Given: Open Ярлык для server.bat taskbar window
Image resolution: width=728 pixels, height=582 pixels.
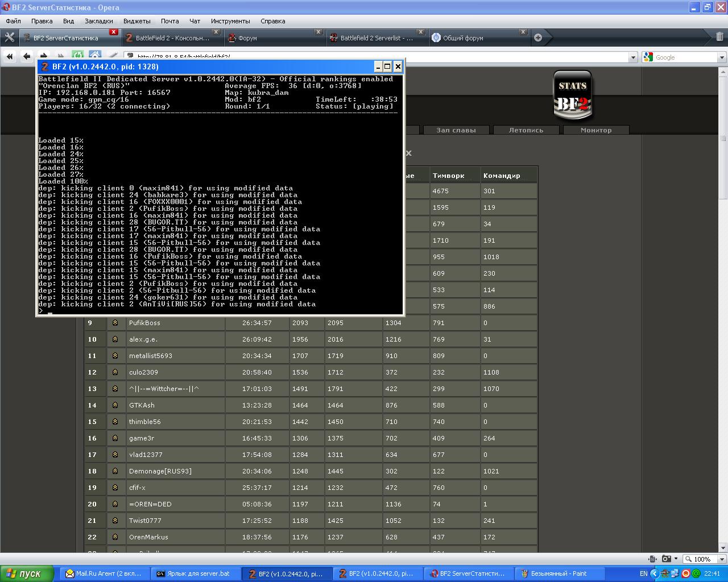Looking at the screenshot, I should point(196,573).
